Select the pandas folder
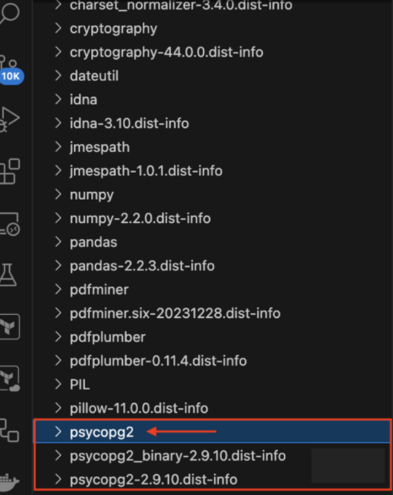393x495 pixels. coord(213,242)
